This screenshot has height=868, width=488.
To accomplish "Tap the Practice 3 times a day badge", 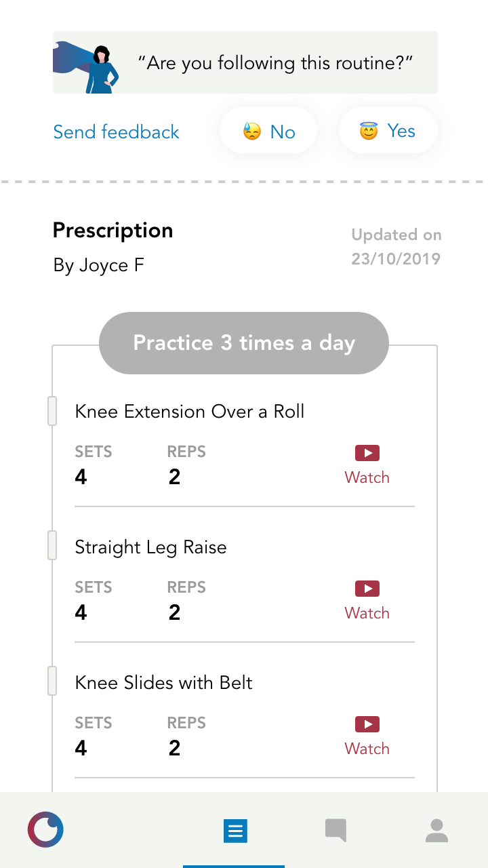I will (244, 343).
